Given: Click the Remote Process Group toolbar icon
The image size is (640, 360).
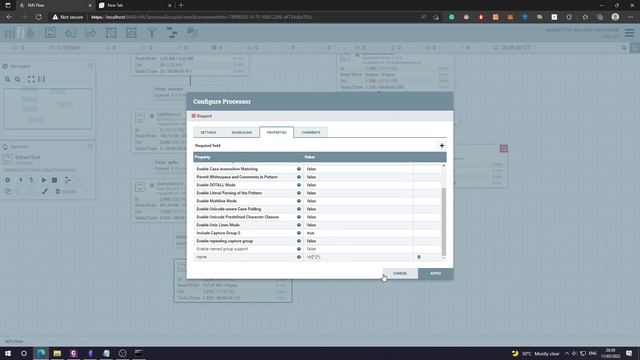Looking at the screenshot, I should coord(131,33).
